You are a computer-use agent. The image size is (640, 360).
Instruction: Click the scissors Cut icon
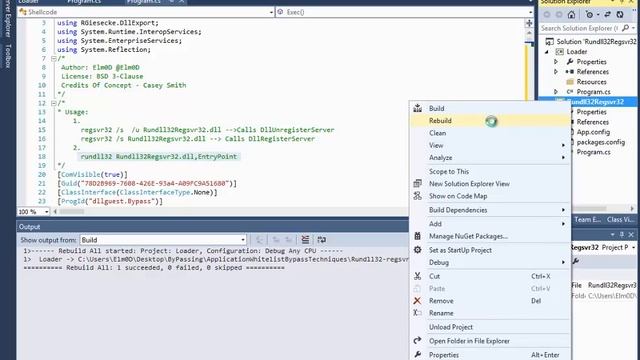click(x=417, y=276)
